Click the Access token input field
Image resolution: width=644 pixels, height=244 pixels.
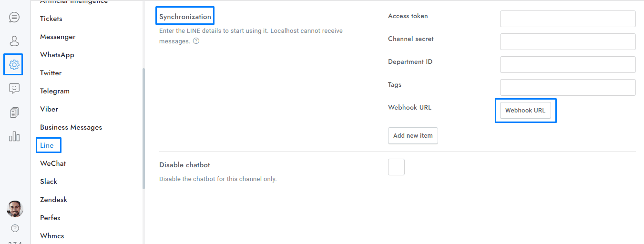[x=568, y=19]
